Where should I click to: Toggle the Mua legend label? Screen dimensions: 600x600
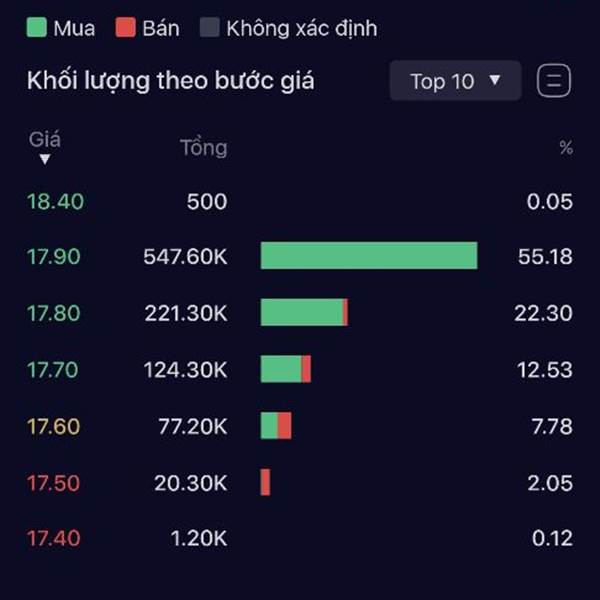74,28
